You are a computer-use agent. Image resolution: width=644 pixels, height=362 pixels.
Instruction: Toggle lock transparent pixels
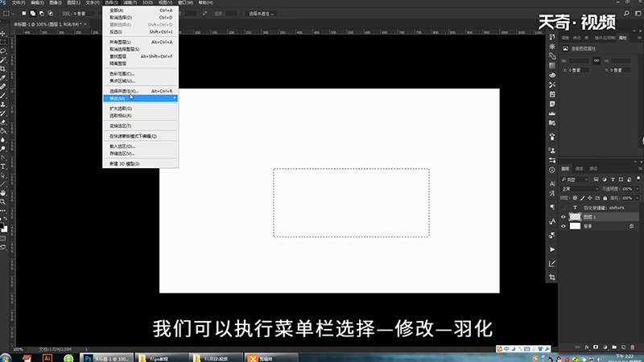pos(575,198)
